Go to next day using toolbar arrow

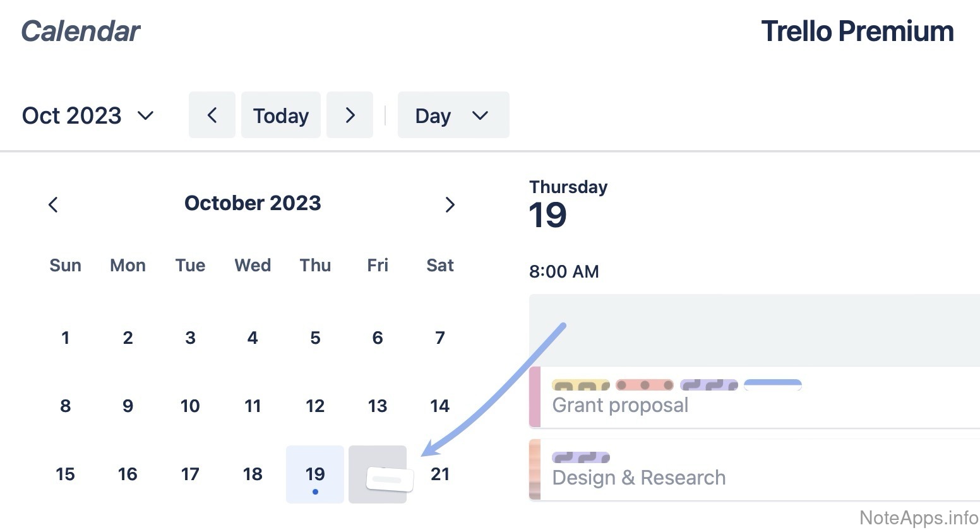pyautogui.click(x=350, y=115)
